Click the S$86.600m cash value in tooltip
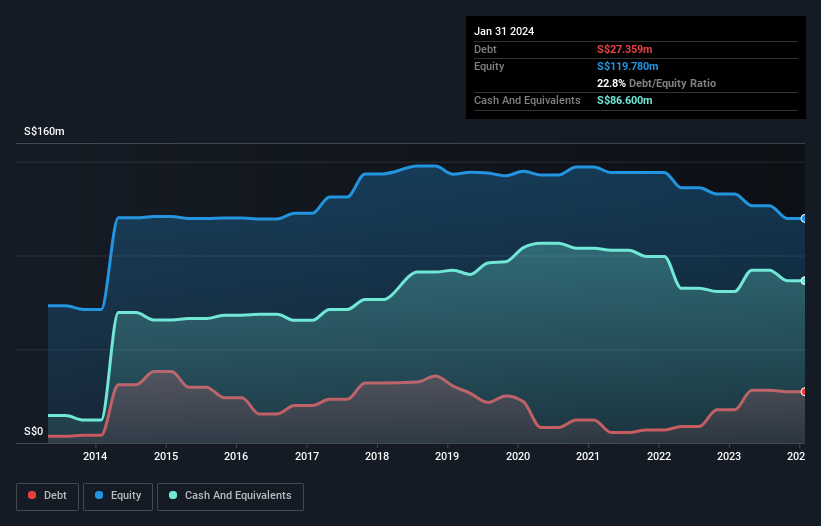The height and width of the screenshot is (526, 821). (x=625, y=100)
